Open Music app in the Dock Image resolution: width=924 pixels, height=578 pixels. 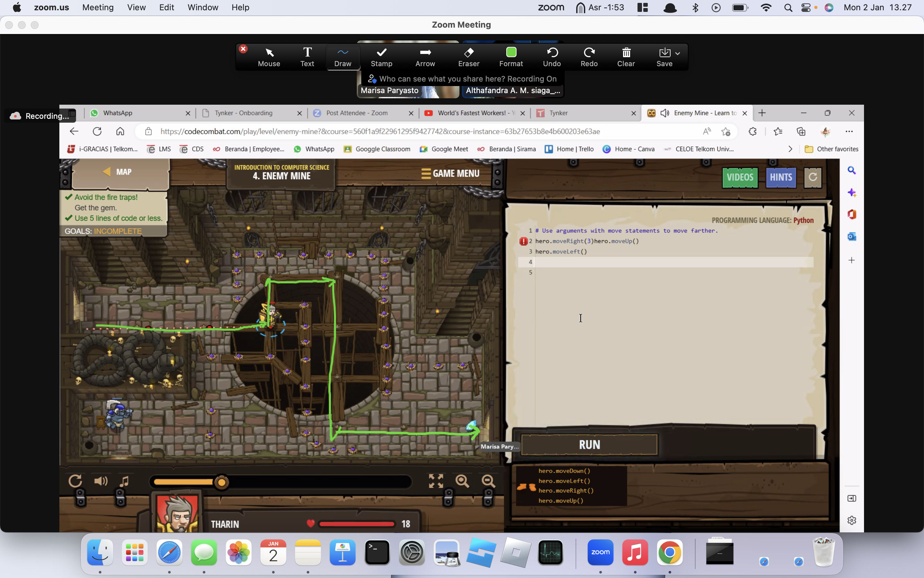(635, 552)
